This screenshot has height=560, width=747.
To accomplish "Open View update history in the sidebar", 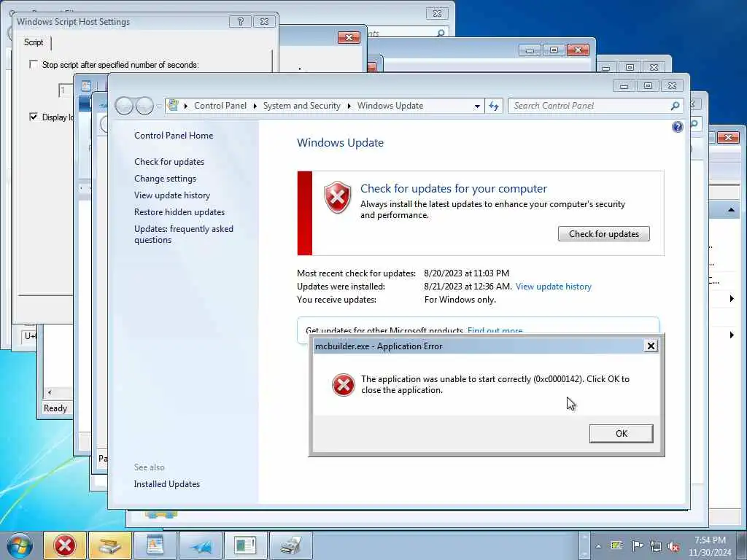I will coord(172,195).
